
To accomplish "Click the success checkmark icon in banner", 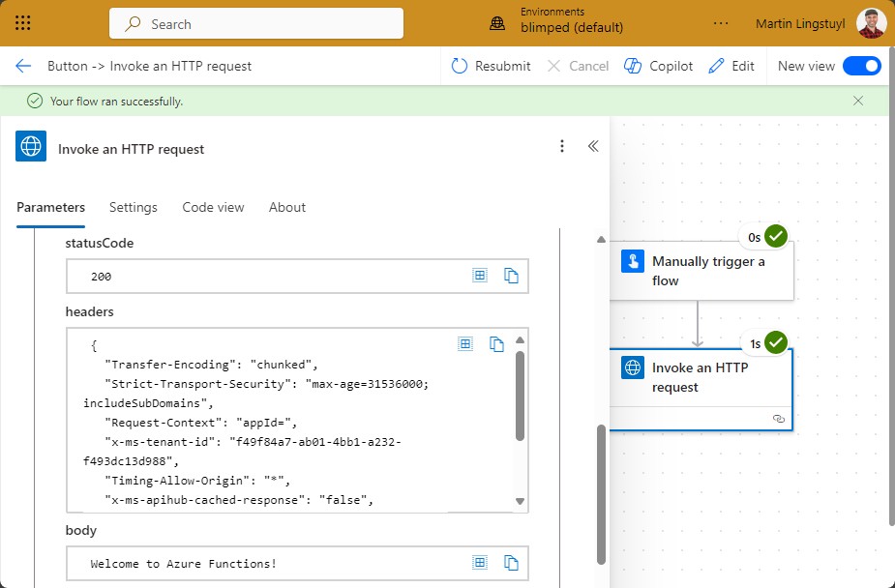I will 35,101.
